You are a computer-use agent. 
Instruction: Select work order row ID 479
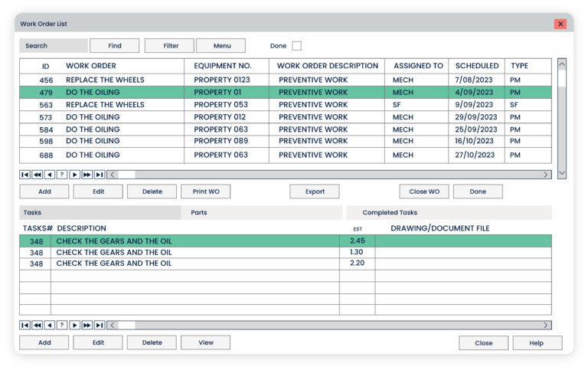point(286,93)
